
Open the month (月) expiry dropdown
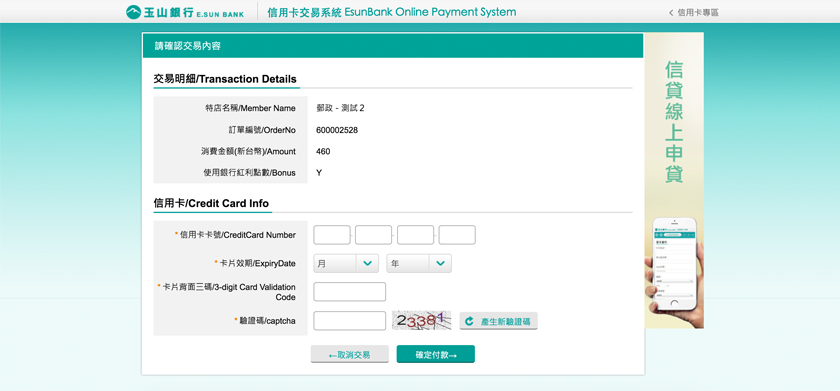click(x=346, y=263)
